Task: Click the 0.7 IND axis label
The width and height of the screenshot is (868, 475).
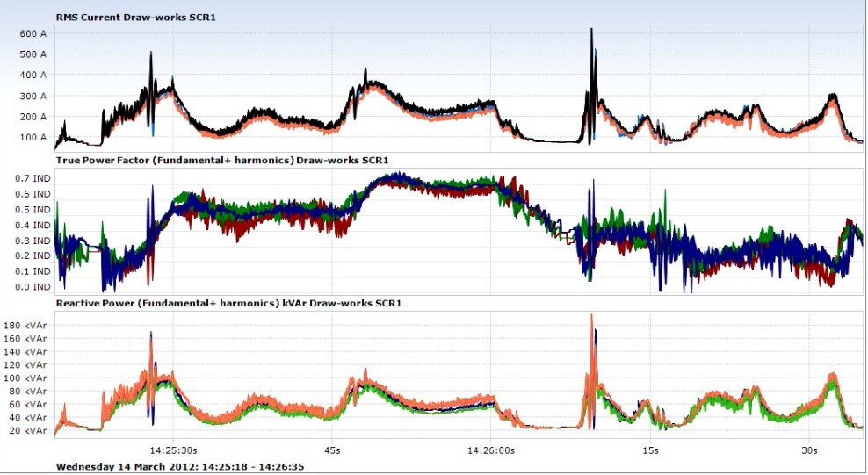Action: pos(33,178)
